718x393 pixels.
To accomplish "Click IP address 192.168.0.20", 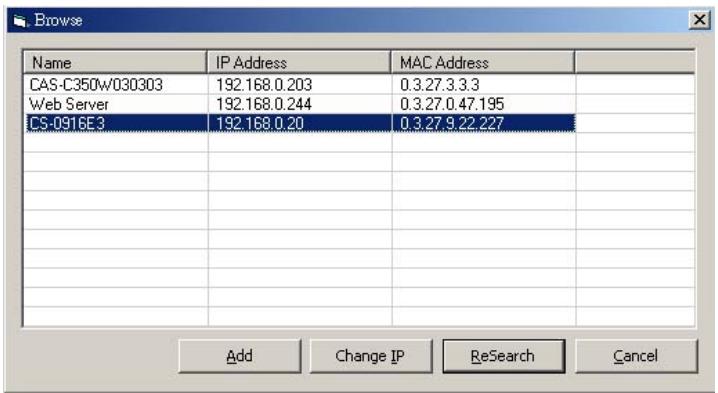I will coord(260,123).
